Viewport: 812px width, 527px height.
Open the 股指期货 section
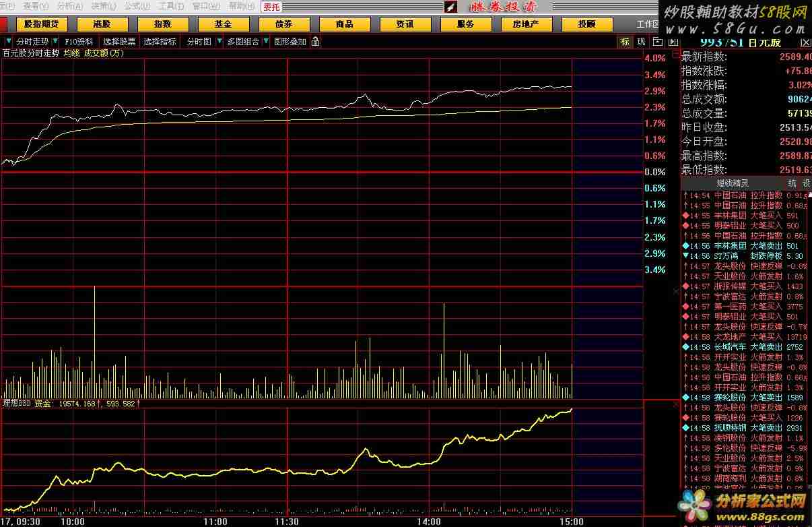click(41, 24)
